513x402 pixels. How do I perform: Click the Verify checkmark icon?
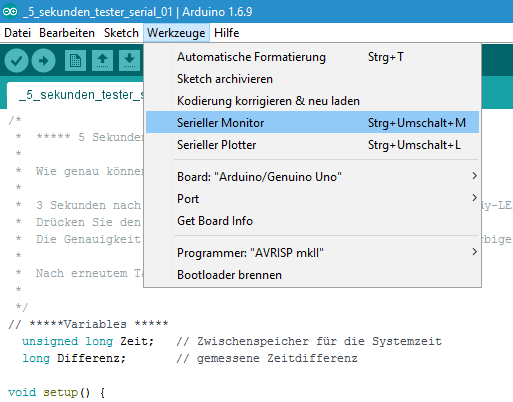[x=16, y=61]
